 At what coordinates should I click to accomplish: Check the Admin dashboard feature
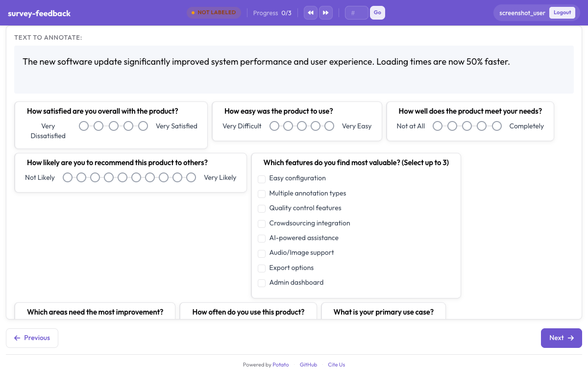[262, 283]
